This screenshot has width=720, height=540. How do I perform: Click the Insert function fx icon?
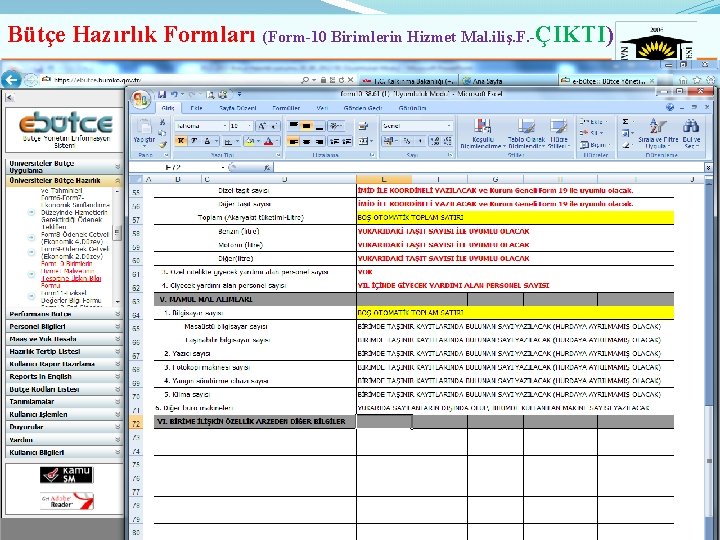pyautogui.click(x=267, y=168)
